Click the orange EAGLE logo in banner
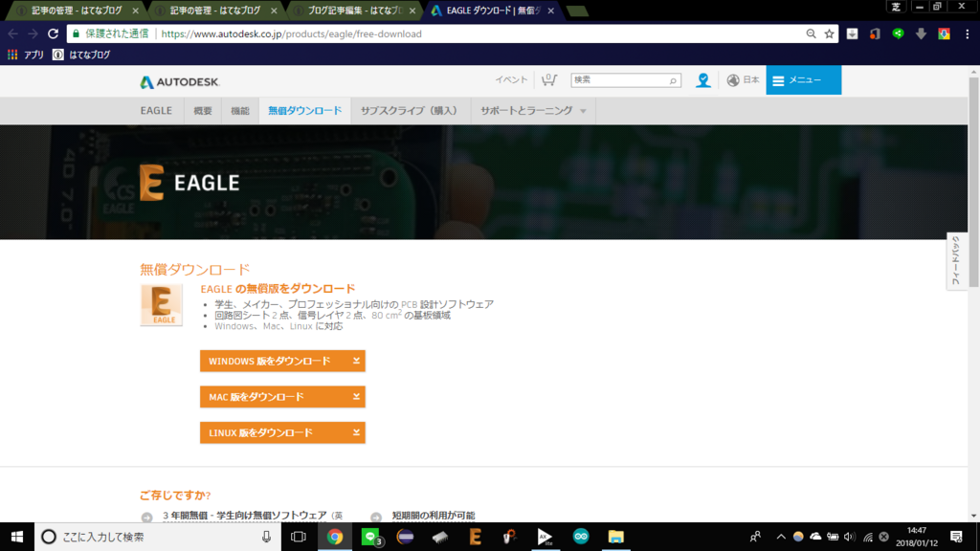The height and width of the screenshot is (551, 980). point(151,183)
